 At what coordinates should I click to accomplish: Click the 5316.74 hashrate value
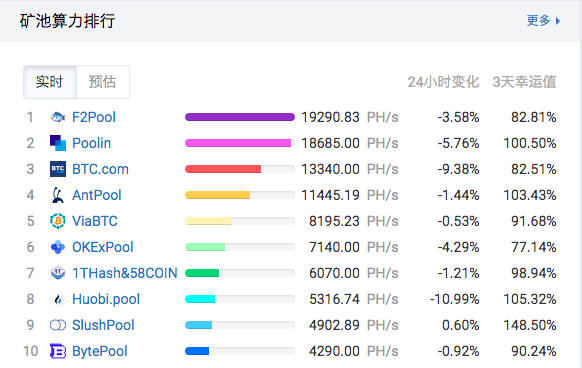click(334, 299)
